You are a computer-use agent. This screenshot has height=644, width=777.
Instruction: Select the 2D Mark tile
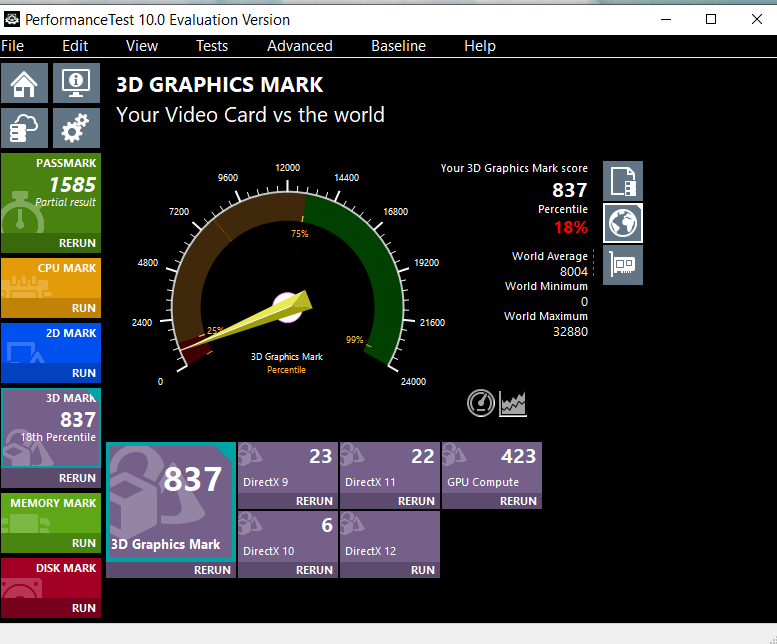[51, 344]
